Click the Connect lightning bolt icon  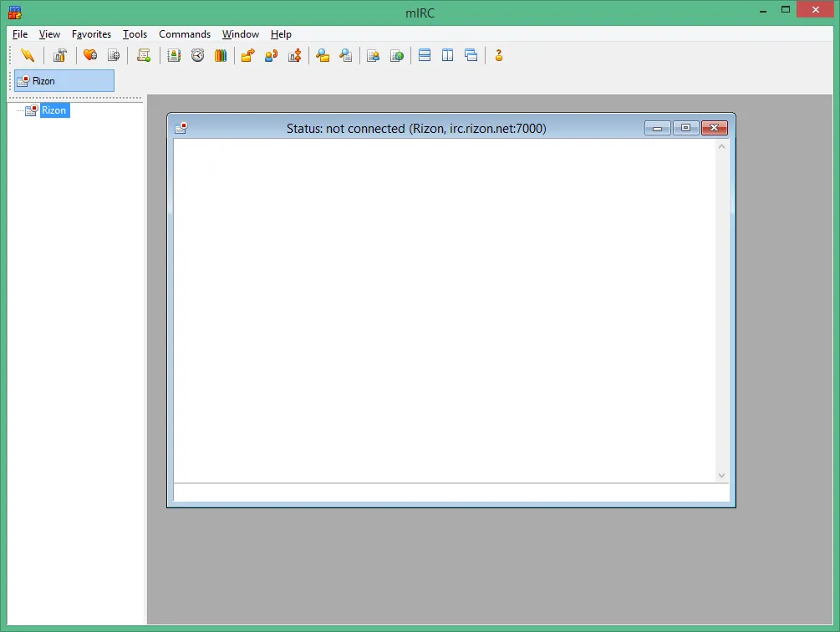click(x=28, y=55)
